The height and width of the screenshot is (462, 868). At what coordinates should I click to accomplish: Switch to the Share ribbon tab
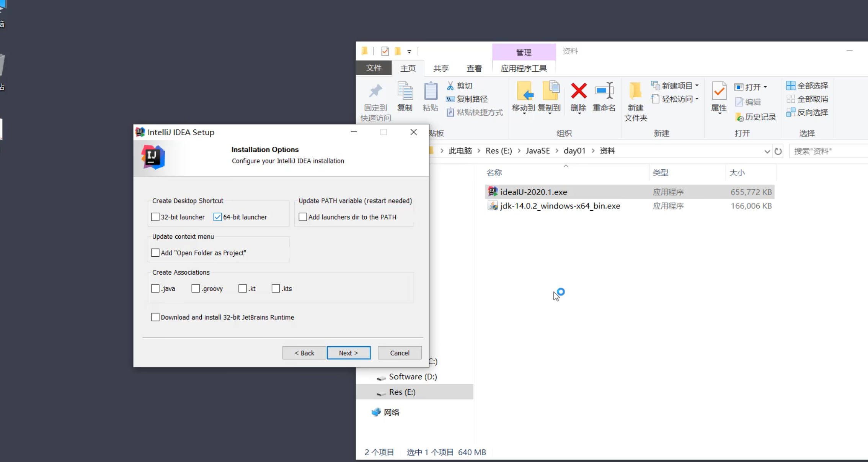[x=441, y=69]
